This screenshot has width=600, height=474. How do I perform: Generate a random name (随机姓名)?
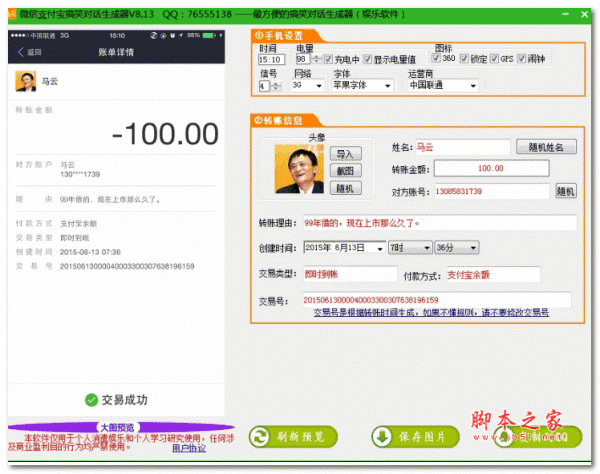click(x=546, y=147)
